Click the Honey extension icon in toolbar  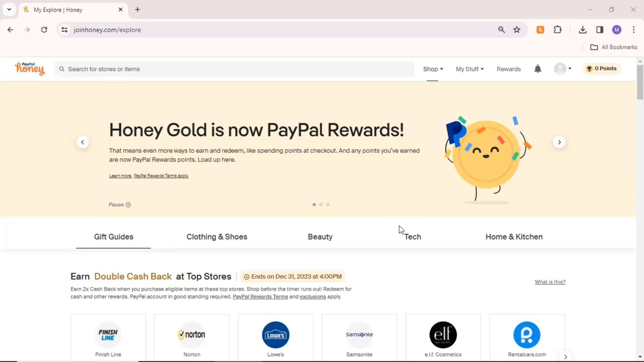pos(540,30)
